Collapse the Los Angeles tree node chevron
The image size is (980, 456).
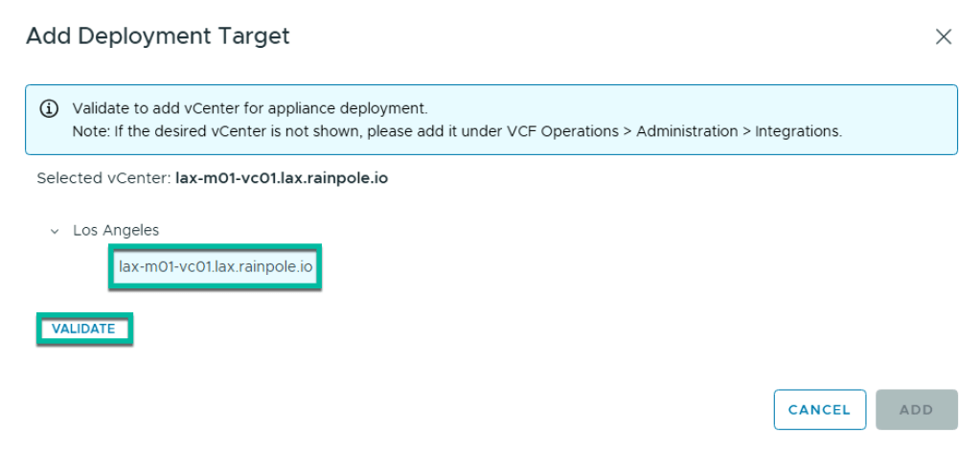click(55, 231)
